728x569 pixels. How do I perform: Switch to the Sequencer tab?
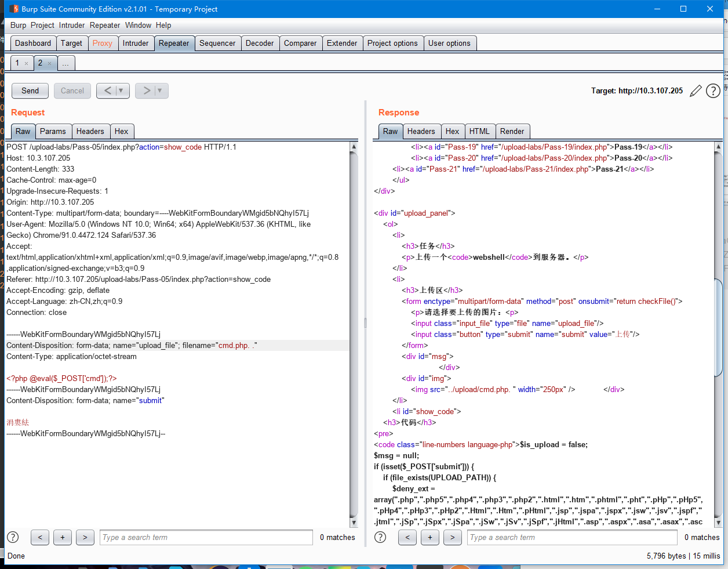pyautogui.click(x=217, y=43)
